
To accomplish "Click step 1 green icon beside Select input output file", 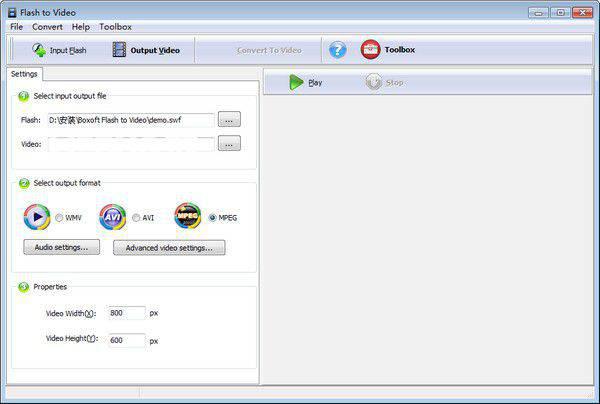I will click(24, 96).
